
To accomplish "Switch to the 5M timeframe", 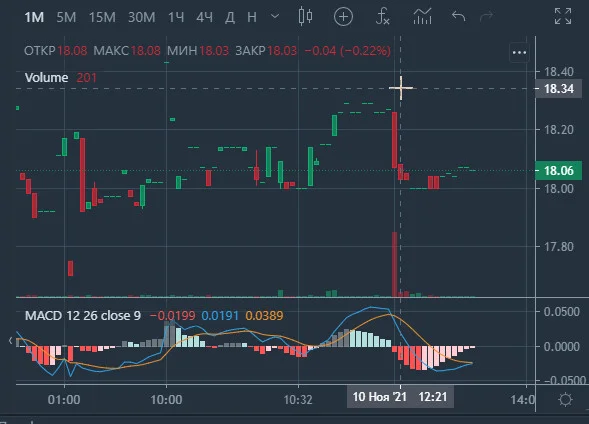I will 66,17.
